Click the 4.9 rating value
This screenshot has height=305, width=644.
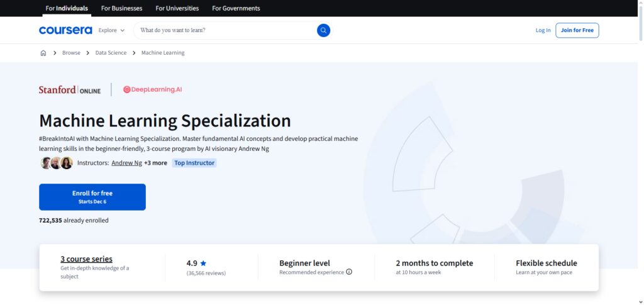tap(192, 263)
